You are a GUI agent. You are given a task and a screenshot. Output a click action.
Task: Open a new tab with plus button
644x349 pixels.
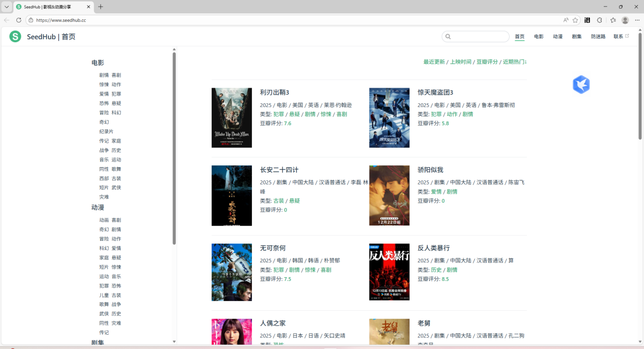(x=100, y=7)
